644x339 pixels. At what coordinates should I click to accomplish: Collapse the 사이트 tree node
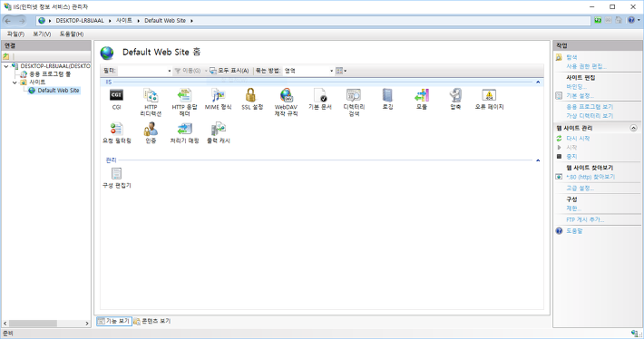coord(15,82)
